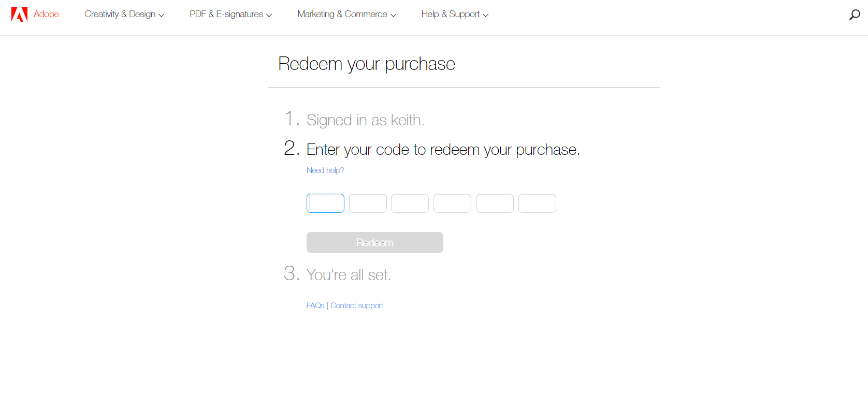Select the Marketing & Commerce menu
This screenshot has height=405, width=868.
342,14
